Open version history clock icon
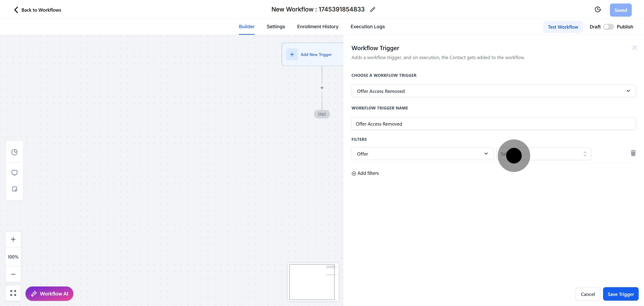This screenshot has width=644, height=306. pyautogui.click(x=597, y=9)
